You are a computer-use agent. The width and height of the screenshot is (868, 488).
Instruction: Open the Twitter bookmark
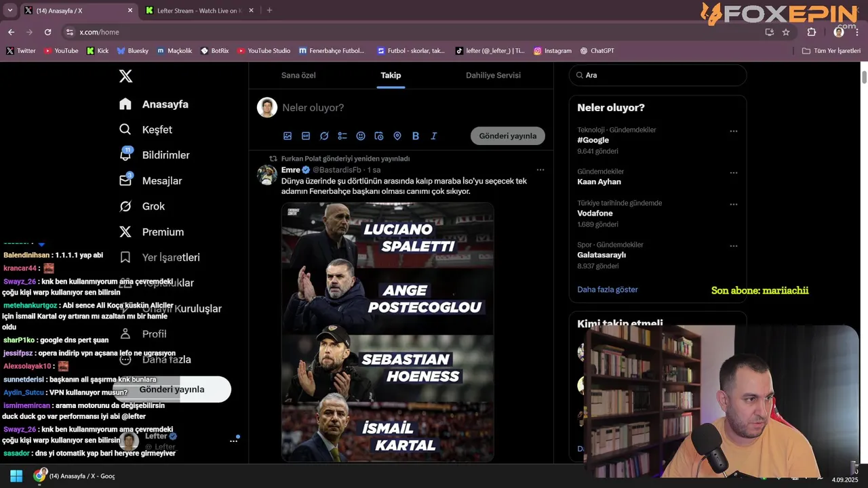21,51
